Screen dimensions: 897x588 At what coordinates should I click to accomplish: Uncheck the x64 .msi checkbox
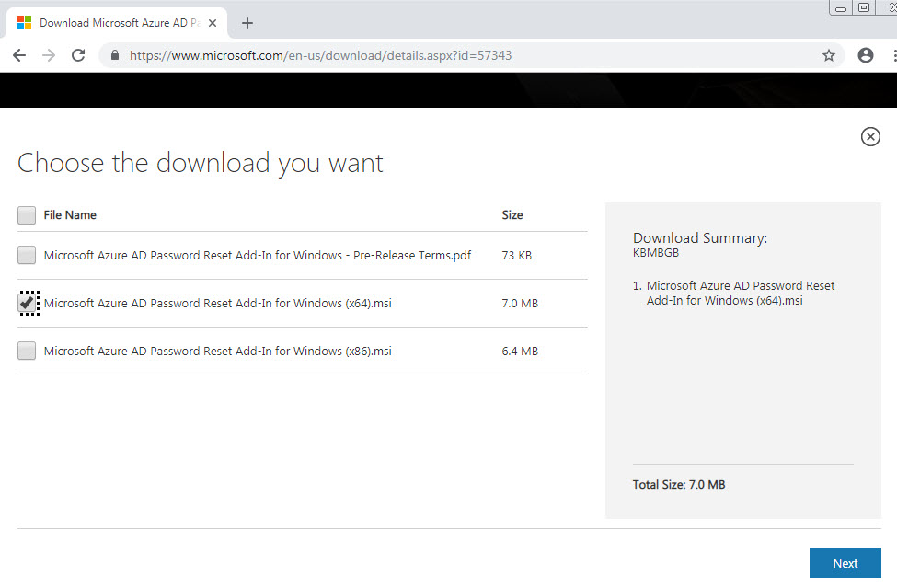(x=27, y=303)
